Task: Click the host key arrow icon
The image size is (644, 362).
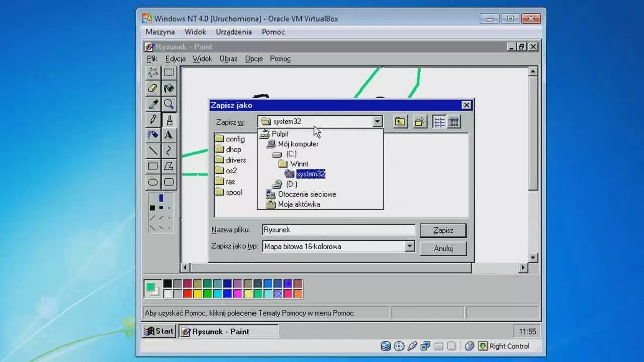Action: coord(482,346)
